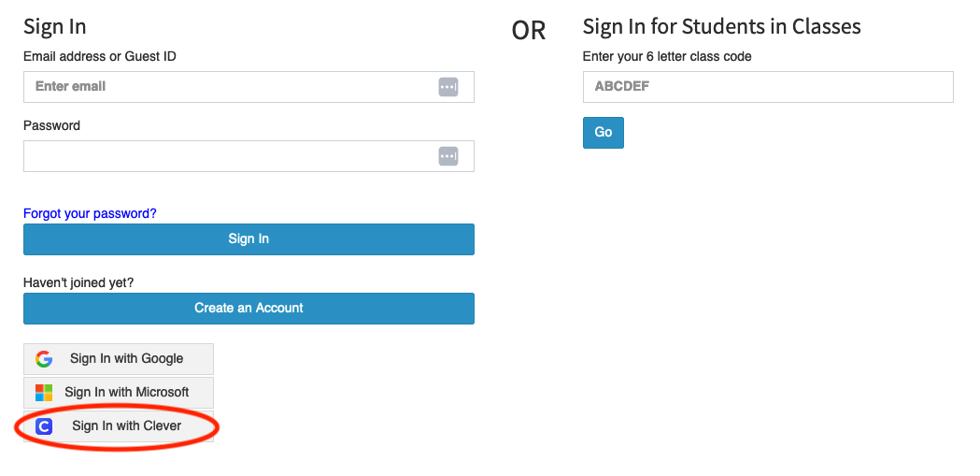The image size is (980, 476).
Task: Open password manager icon in password field
Action: click(x=448, y=156)
